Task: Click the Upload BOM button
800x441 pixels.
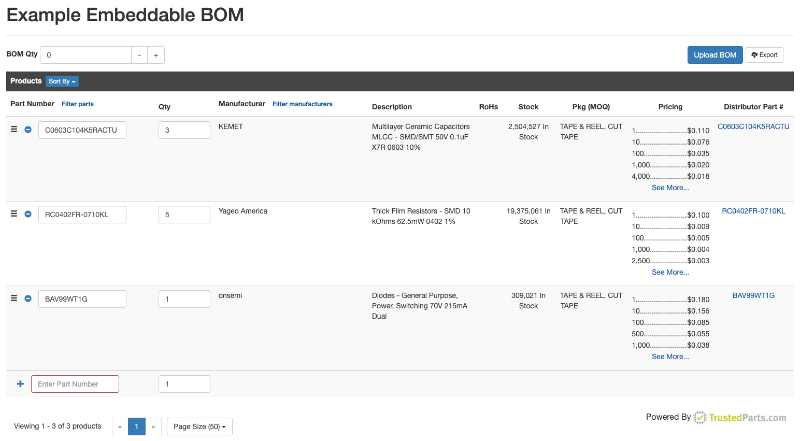Action: [x=715, y=55]
